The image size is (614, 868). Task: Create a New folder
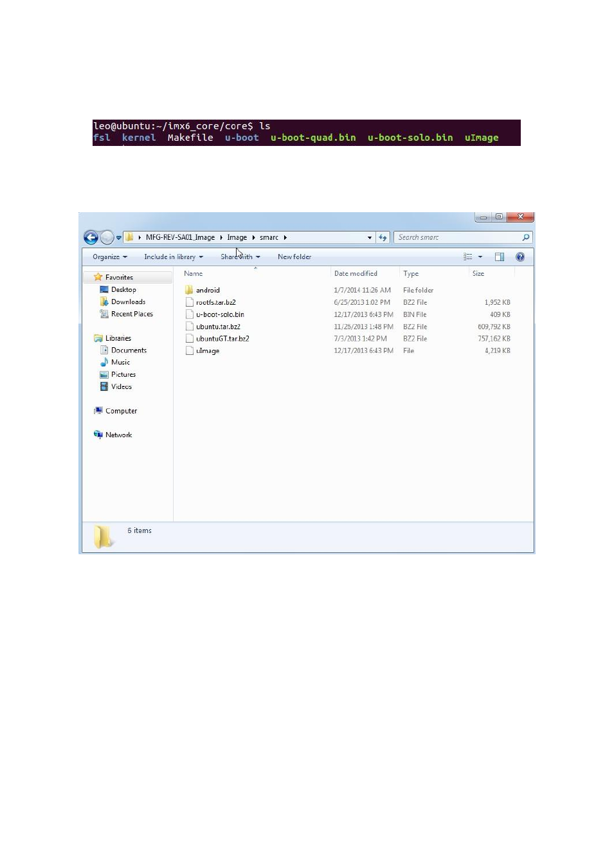pos(294,257)
